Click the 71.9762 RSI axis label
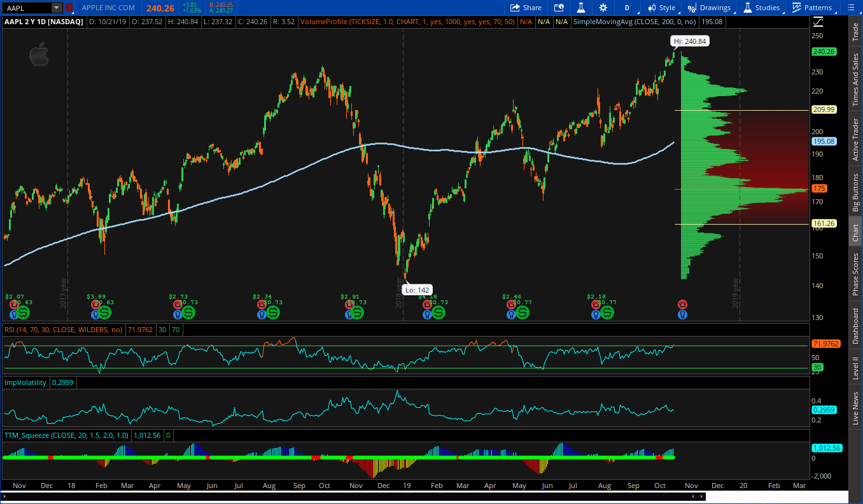 (x=826, y=343)
